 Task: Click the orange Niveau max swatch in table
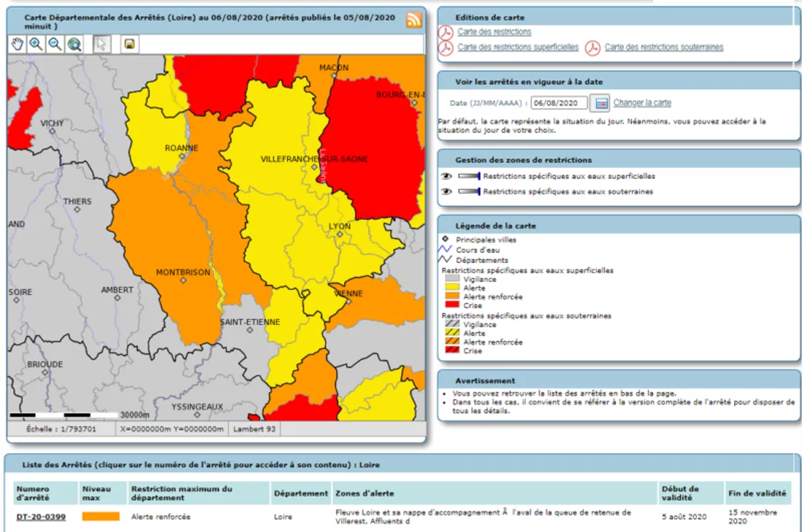[x=101, y=516]
